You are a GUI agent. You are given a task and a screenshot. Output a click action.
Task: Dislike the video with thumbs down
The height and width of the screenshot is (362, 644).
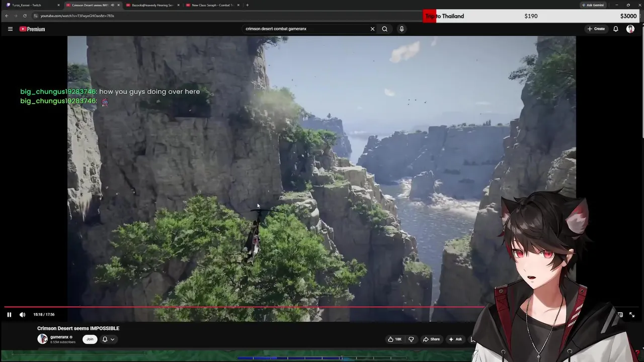(411, 339)
